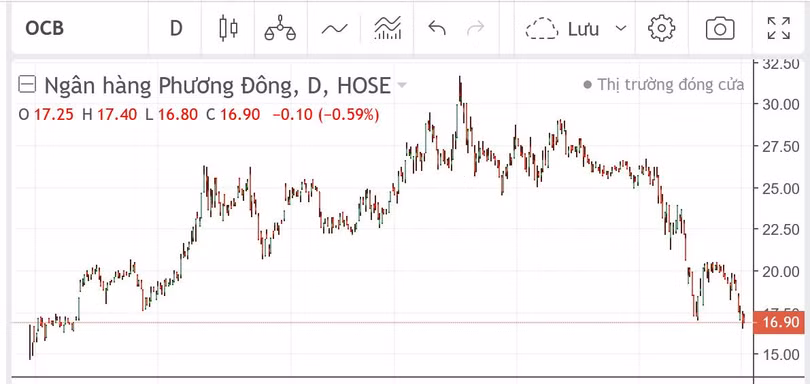Redo the chart action
Viewport: 810px width, 384px height.
coord(475,28)
